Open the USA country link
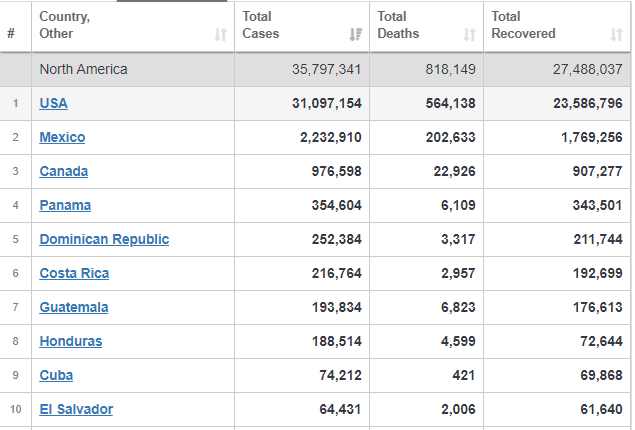The width and height of the screenshot is (635, 430). pos(53,103)
